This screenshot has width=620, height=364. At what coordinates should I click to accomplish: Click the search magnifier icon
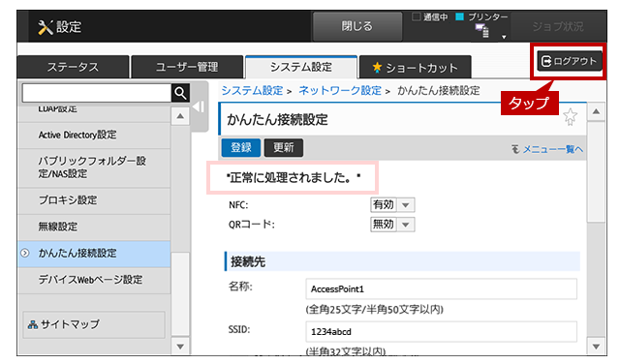pyautogui.click(x=180, y=93)
